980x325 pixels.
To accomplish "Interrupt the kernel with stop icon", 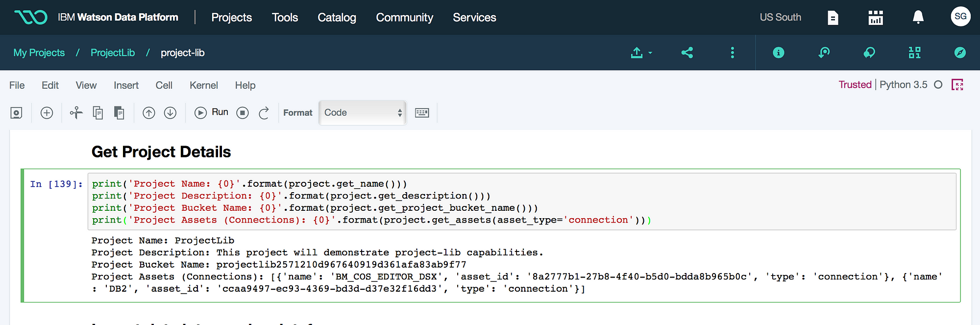I will [243, 113].
